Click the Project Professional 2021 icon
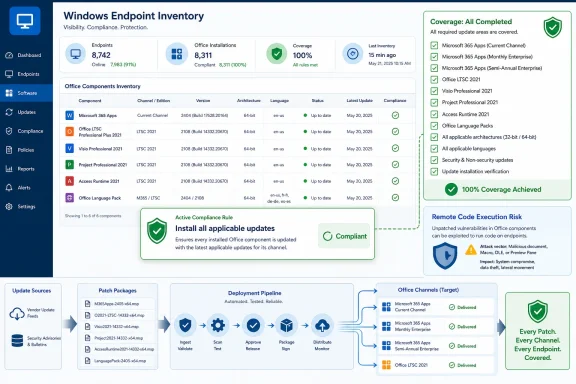Image resolution: width=576 pixels, height=384 pixels. pos(69,165)
